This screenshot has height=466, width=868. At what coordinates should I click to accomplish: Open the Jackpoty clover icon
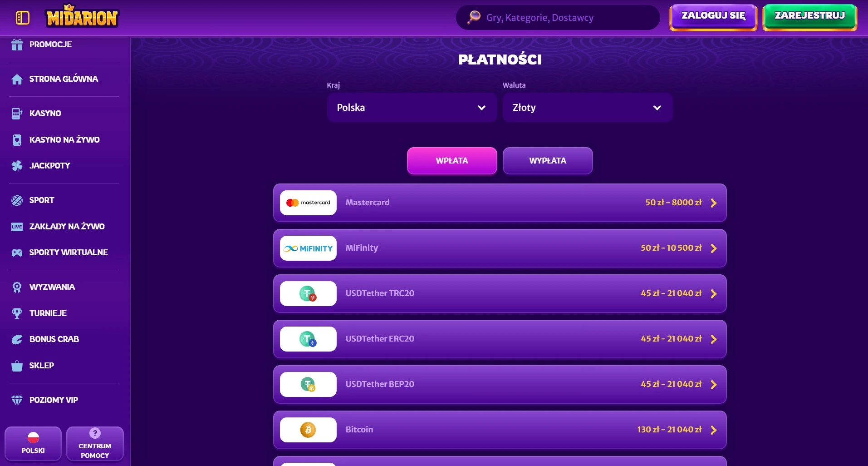click(17, 166)
